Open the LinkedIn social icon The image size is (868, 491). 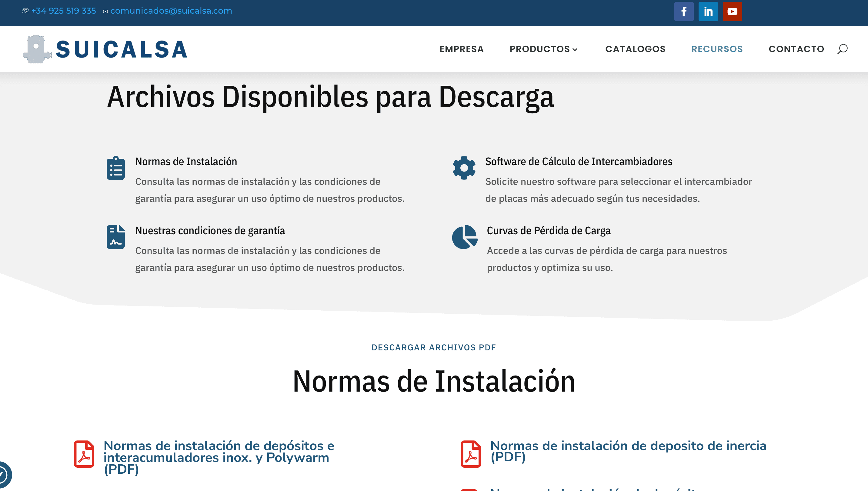pyautogui.click(x=708, y=12)
